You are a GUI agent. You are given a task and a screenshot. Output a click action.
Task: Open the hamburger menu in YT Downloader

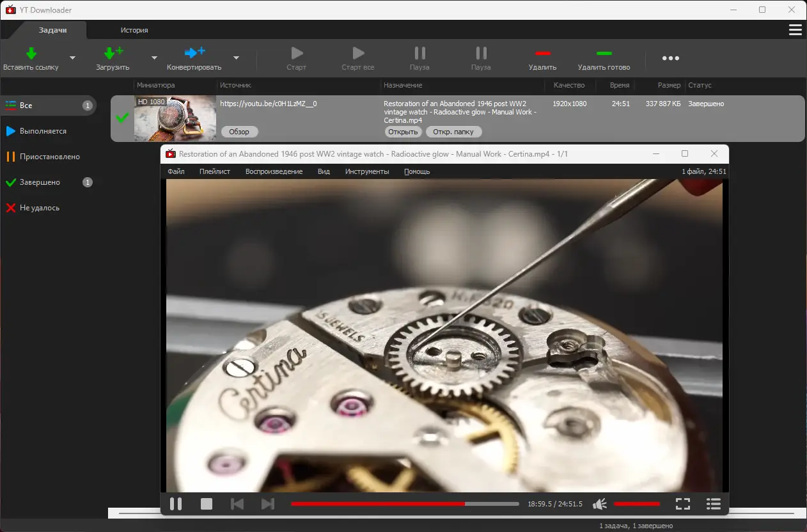tap(795, 30)
